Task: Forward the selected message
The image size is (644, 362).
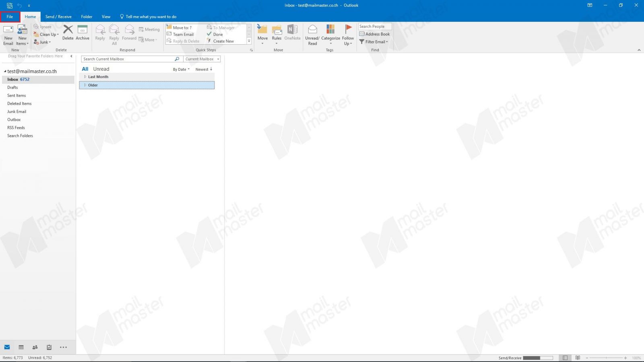Action: (129, 33)
